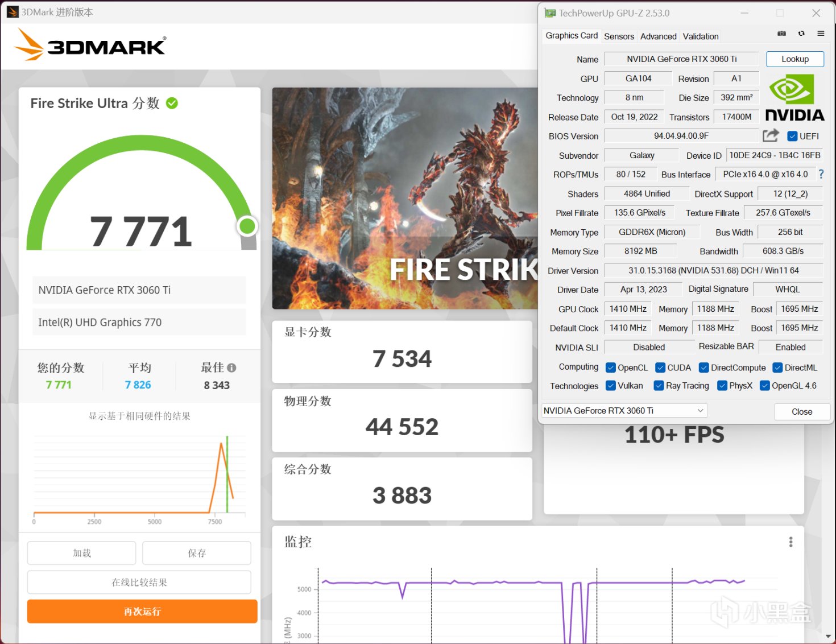Click the score gauge indicator dot
The image size is (836, 644).
[x=247, y=226]
